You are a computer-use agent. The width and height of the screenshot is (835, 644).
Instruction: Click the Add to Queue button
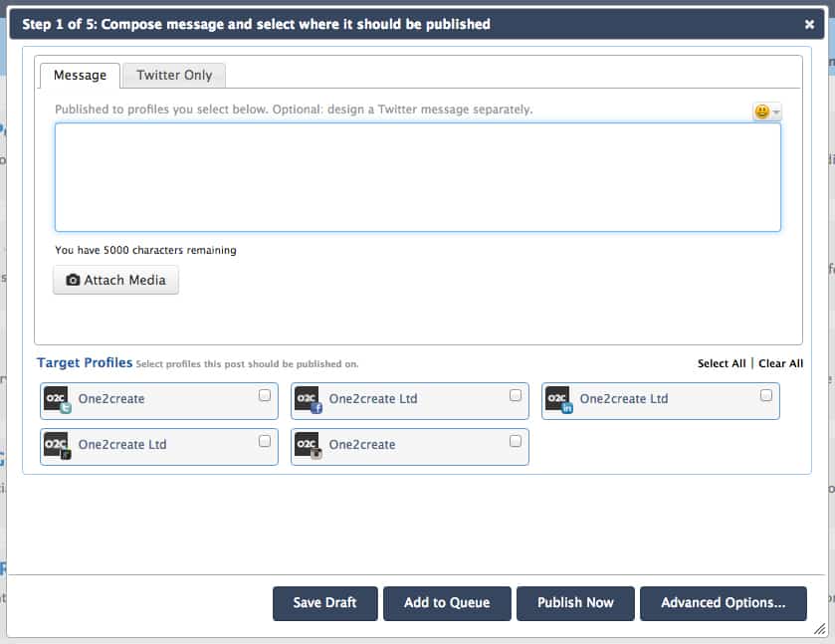coord(447,602)
